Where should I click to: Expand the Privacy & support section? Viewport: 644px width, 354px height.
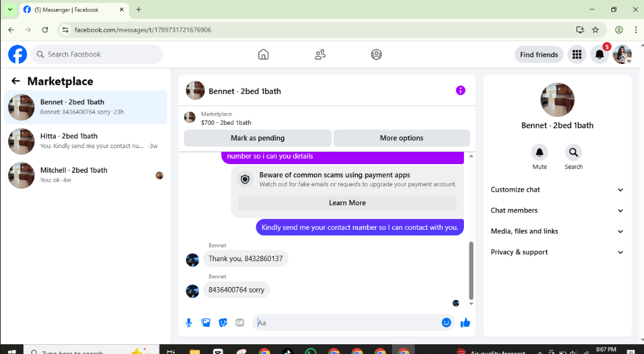coord(557,252)
